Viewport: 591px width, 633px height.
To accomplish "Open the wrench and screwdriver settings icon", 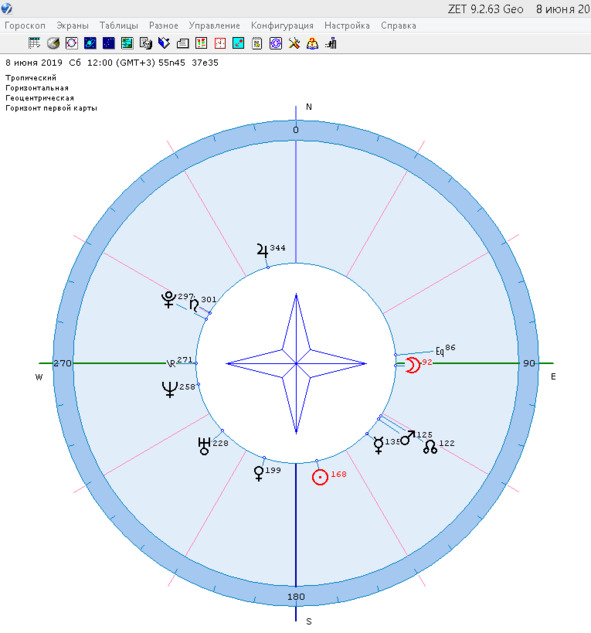I will [x=294, y=43].
